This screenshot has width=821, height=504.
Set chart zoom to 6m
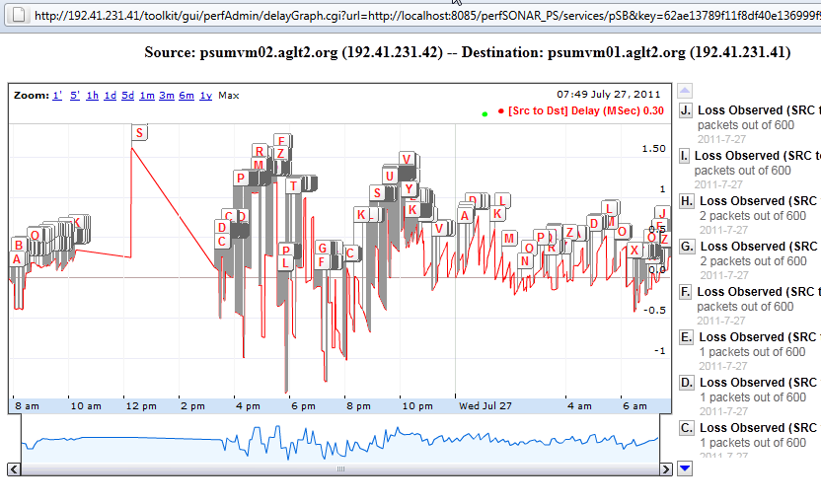187,96
